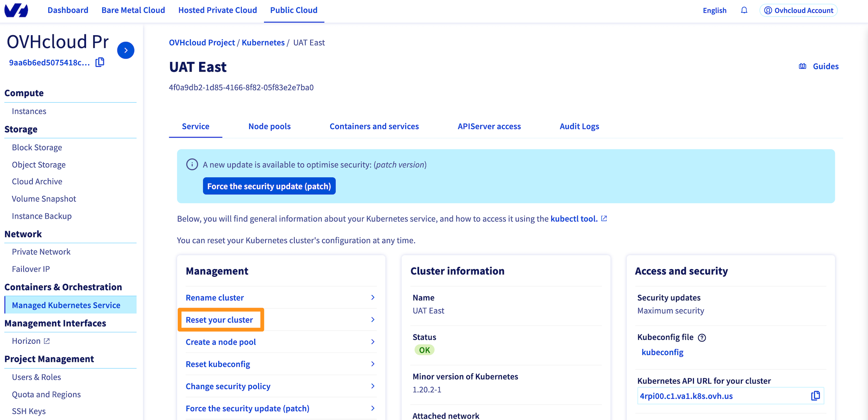
Task: Download the kubeconfig file link
Action: point(662,352)
